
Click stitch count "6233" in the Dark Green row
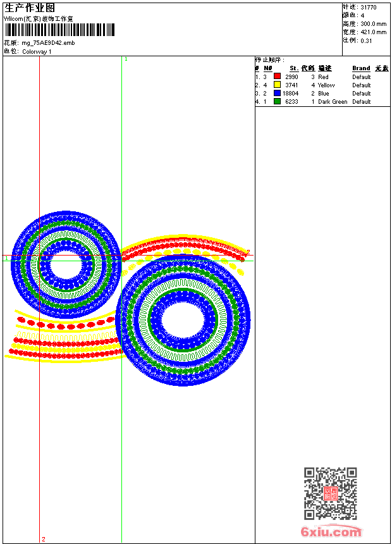(x=291, y=102)
